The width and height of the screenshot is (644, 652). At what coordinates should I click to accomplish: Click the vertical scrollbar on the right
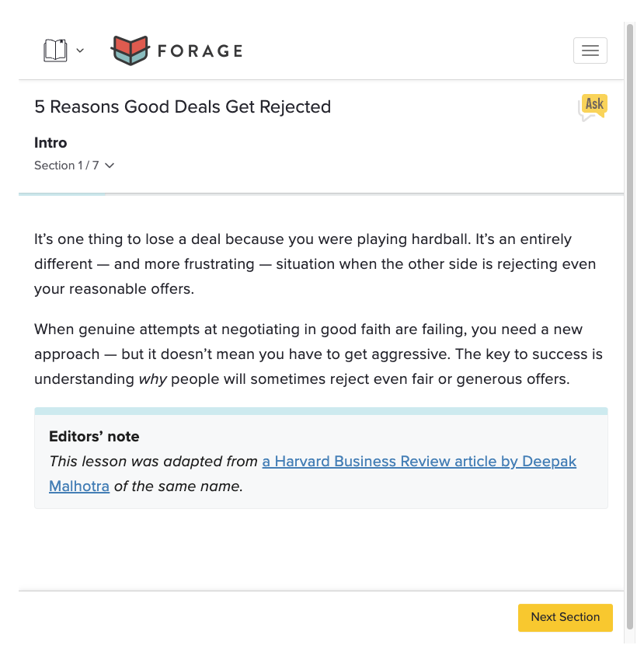pos(630,311)
